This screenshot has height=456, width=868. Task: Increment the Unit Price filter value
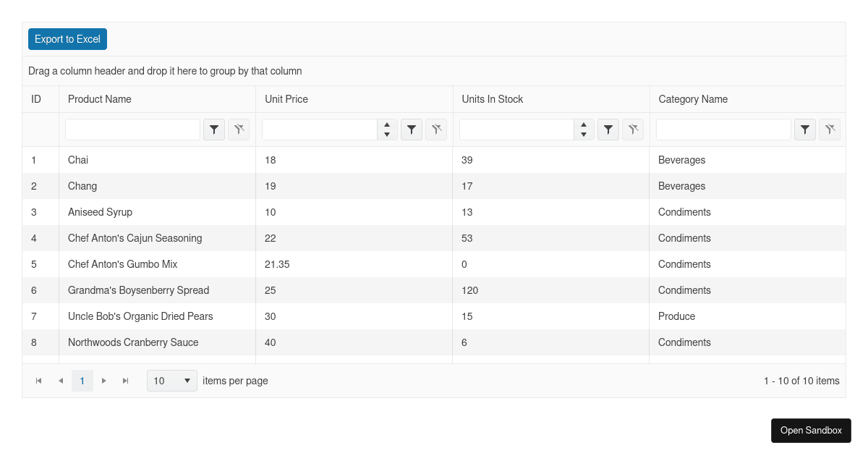tap(387, 125)
